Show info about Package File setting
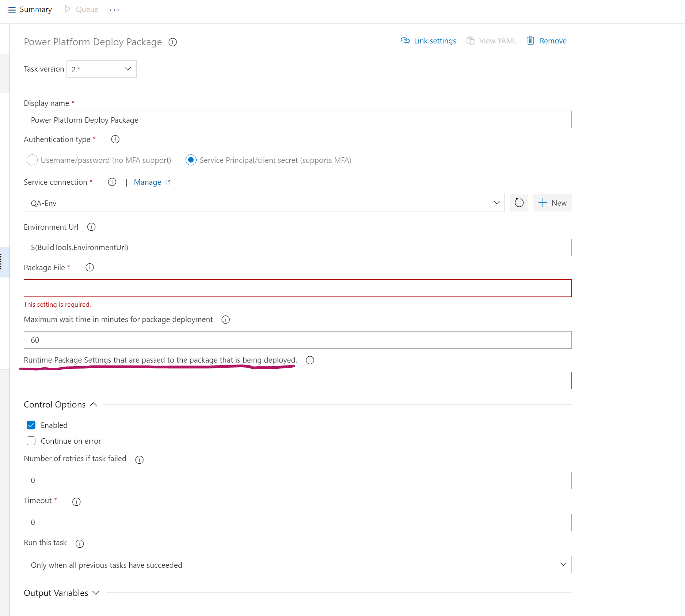Image resolution: width=685 pixels, height=616 pixels. [x=90, y=267]
